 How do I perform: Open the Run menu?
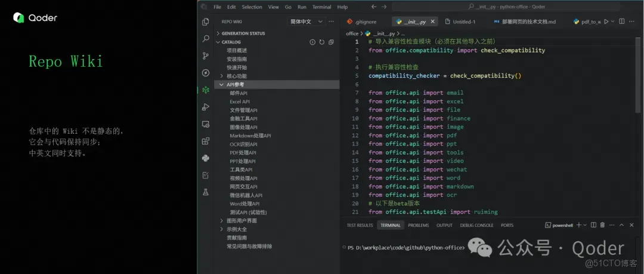click(302, 7)
